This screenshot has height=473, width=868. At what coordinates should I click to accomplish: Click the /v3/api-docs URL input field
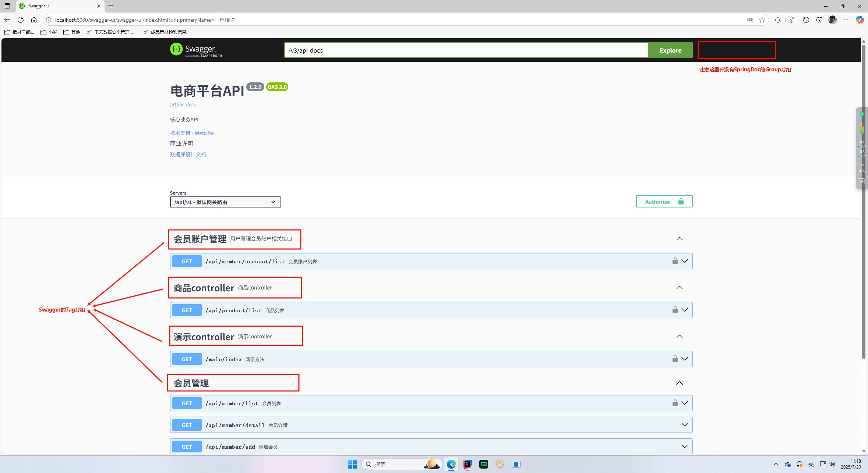click(466, 50)
